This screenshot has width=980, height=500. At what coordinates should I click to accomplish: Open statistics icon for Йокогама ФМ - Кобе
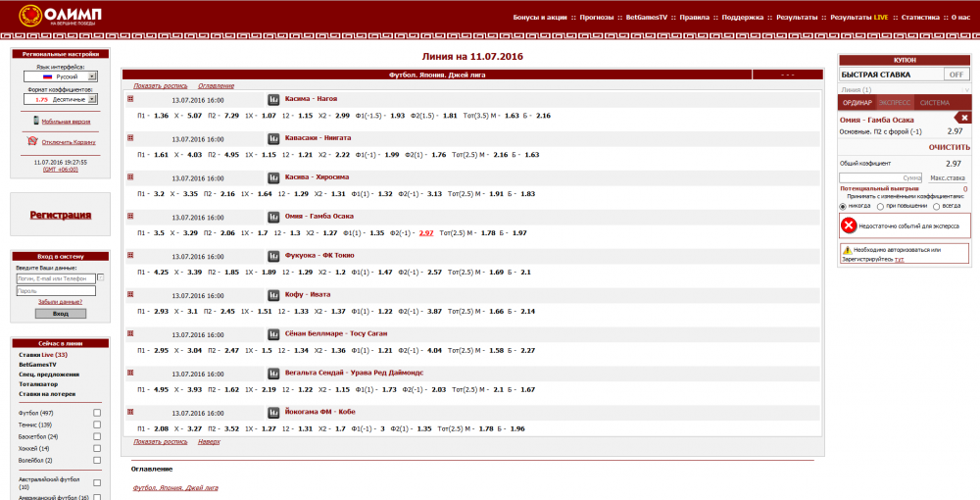point(273,413)
